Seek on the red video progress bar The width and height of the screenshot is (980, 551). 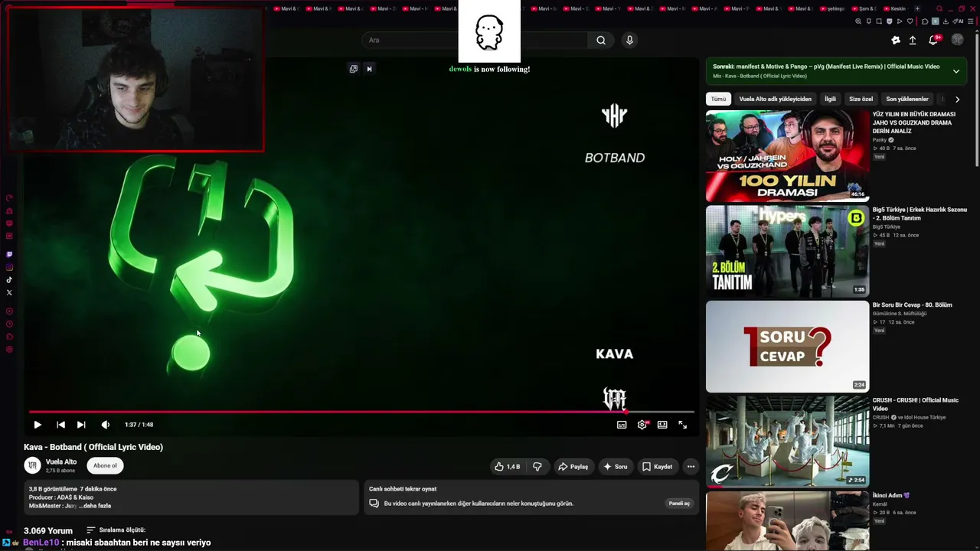tap(361, 412)
